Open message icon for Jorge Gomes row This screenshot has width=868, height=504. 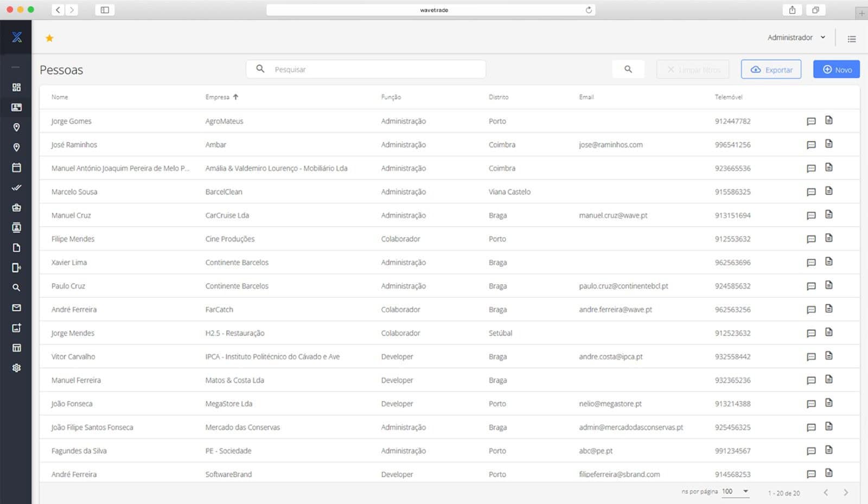(811, 122)
